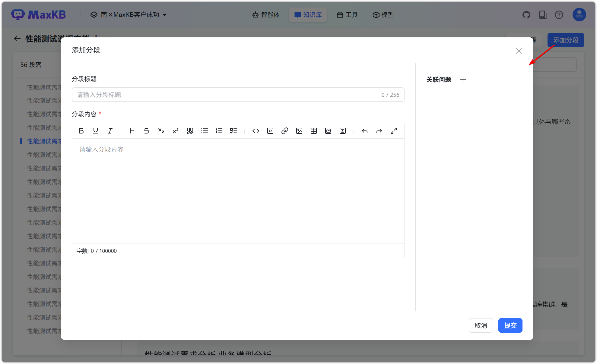Click 取消 to cancel dialog
Viewport: 597px width, 364px height.
tap(481, 325)
